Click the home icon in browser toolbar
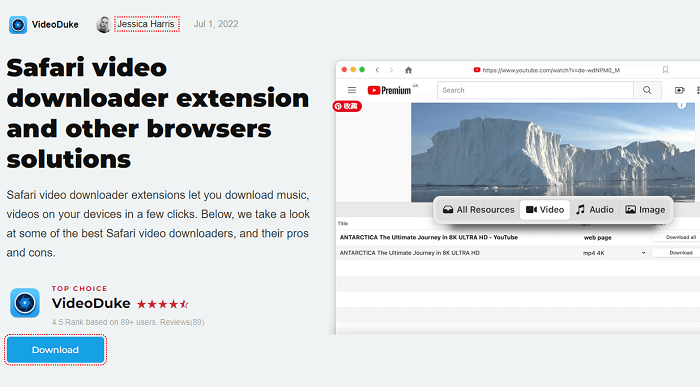Viewport: 700px width, 387px height. coord(408,70)
